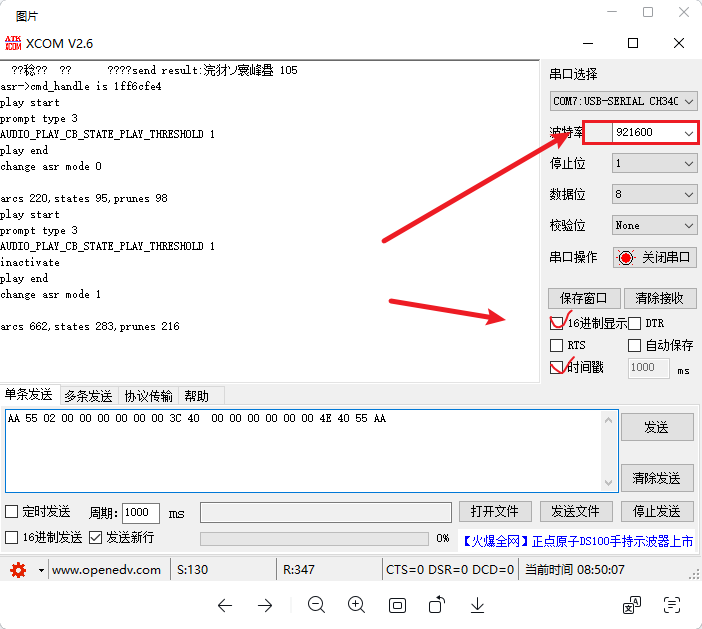Screen dimensions: 702x629
Task: Click the CTS=0 DSR=0 DCD=0 status
Action: (450, 570)
